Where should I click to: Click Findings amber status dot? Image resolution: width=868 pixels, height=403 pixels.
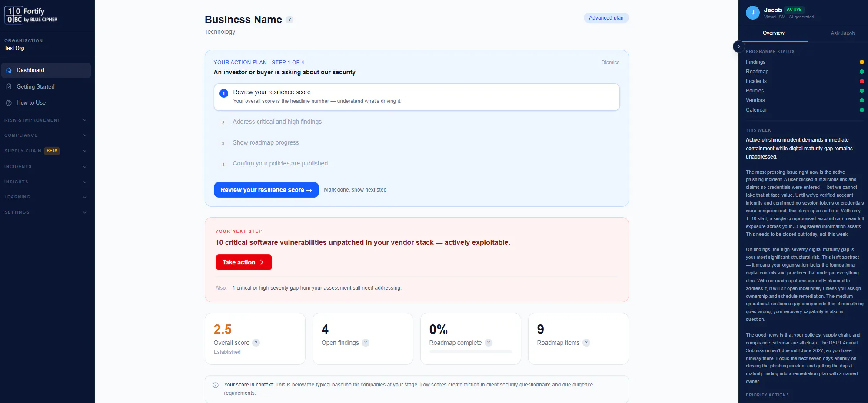[x=862, y=62]
